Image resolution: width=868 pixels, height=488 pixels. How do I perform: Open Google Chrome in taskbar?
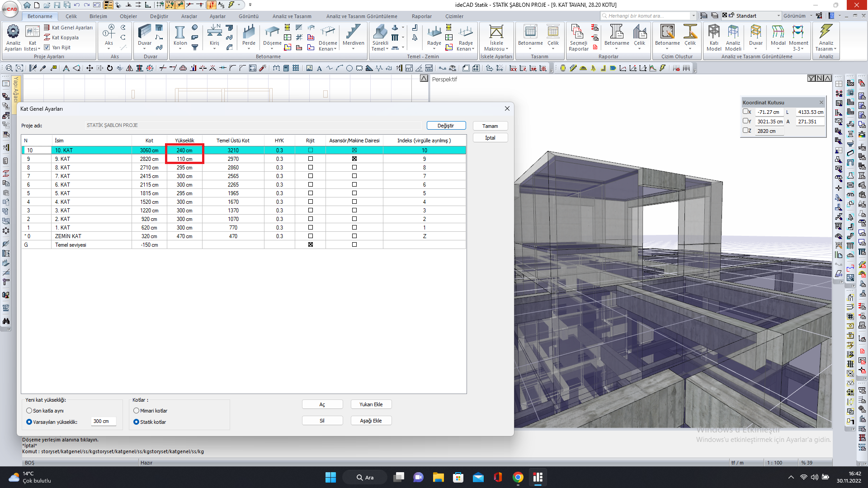point(518,477)
